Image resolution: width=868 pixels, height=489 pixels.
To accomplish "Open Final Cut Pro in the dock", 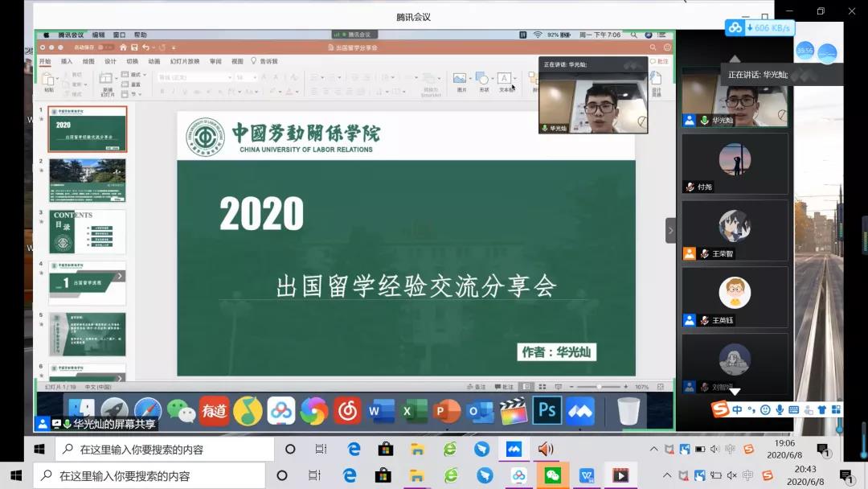I will tap(514, 411).
